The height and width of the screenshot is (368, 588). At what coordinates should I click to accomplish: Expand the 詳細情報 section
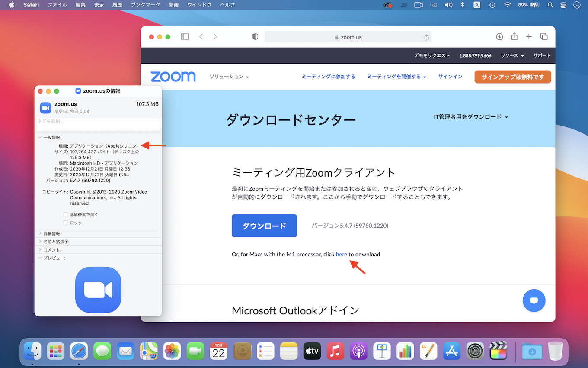40,233
